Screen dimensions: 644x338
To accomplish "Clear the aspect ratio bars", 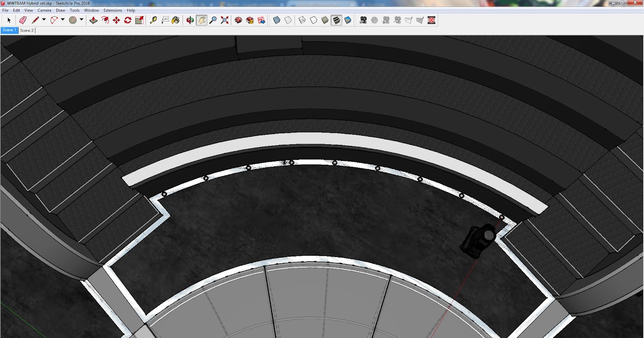I will tap(431, 20).
